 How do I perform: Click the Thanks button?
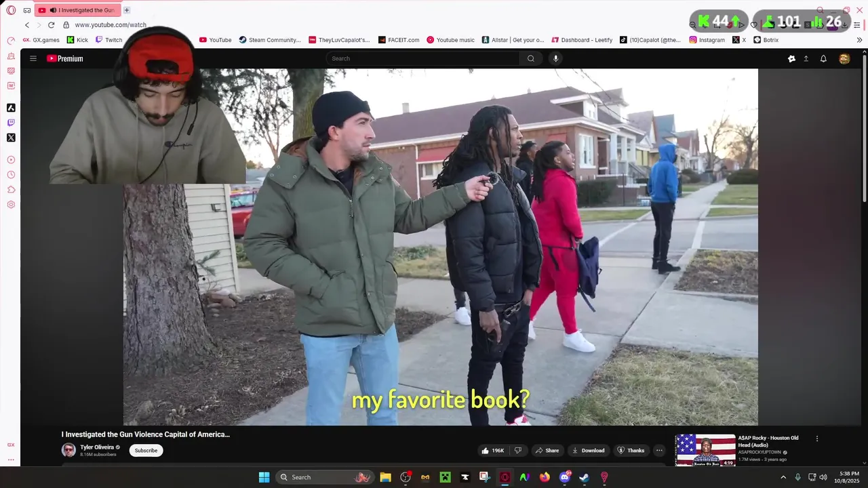tap(631, 450)
